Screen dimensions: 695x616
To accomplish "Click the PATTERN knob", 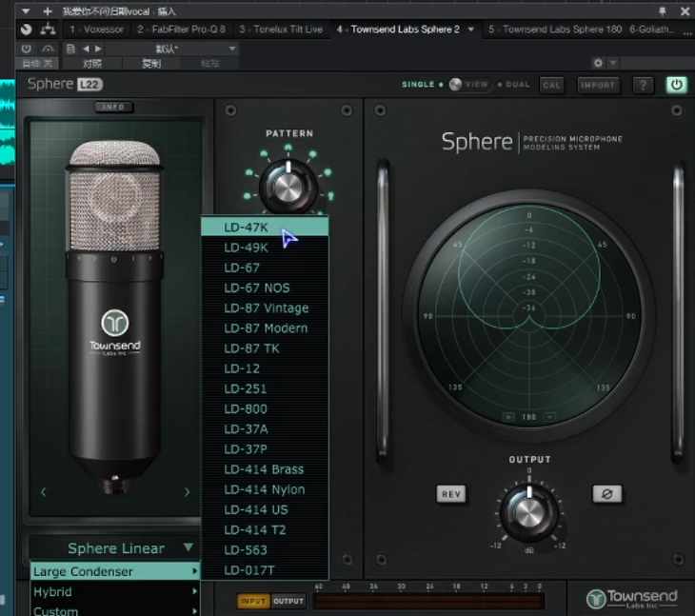I will pos(288,187).
